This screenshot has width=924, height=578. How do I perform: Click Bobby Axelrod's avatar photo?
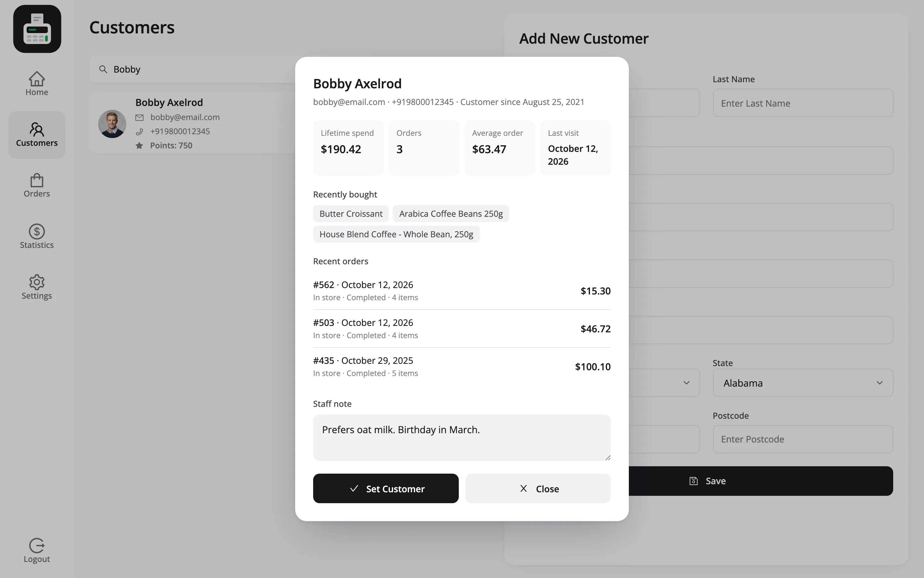(x=112, y=124)
